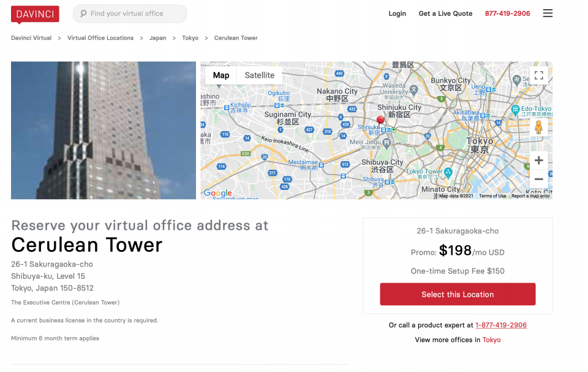This screenshot has height=372, width=588.
Task: Click the Promo $198 price text
Action: click(458, 251)
